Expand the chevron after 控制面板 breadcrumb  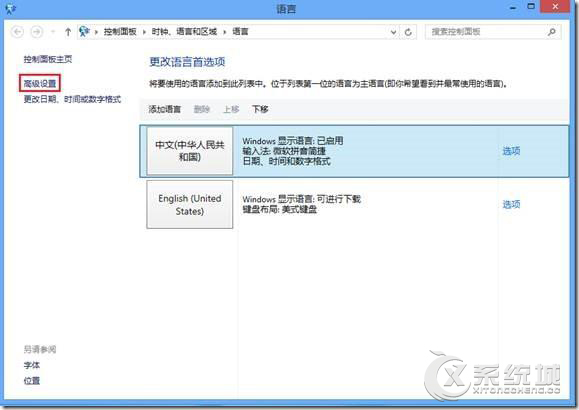[144, 32]
